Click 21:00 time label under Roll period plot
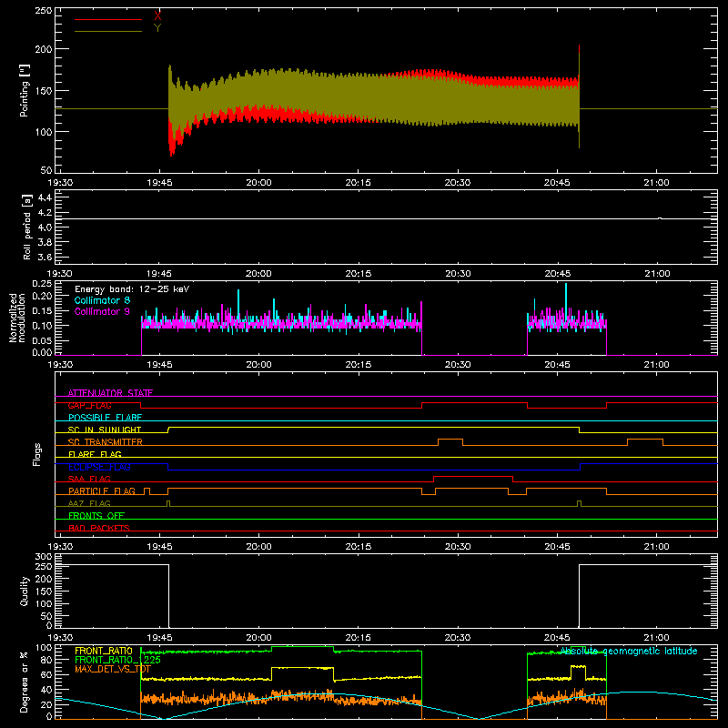 657,274
